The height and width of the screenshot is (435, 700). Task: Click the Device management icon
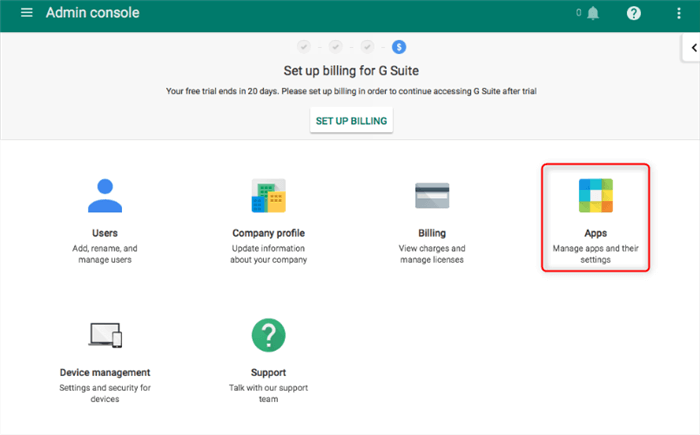[106, 336]
